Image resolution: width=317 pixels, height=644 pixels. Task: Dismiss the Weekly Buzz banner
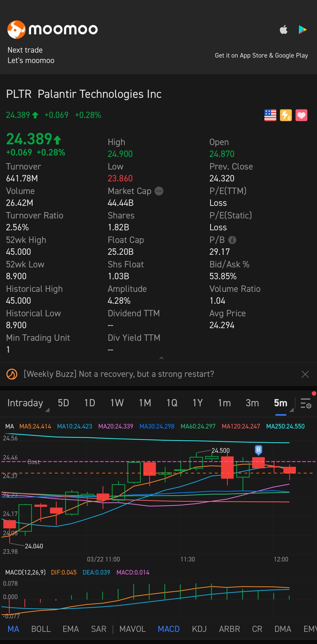coord(305,374)
